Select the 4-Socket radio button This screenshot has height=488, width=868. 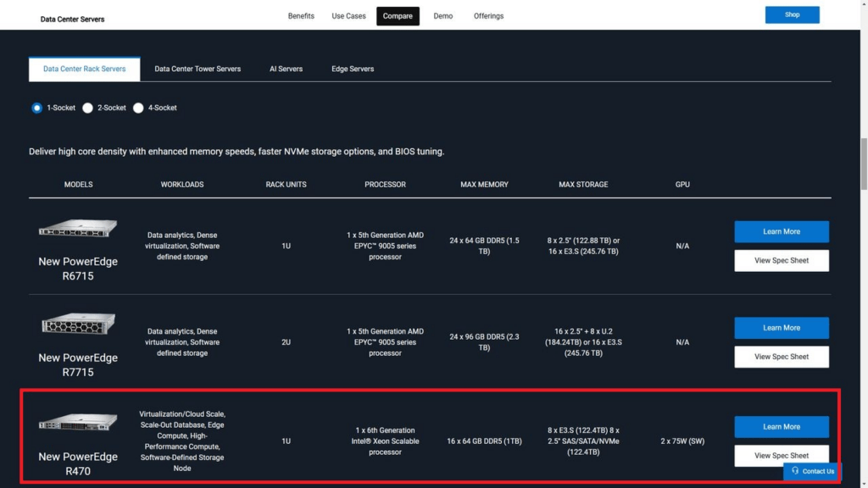[x=138, y=108]
